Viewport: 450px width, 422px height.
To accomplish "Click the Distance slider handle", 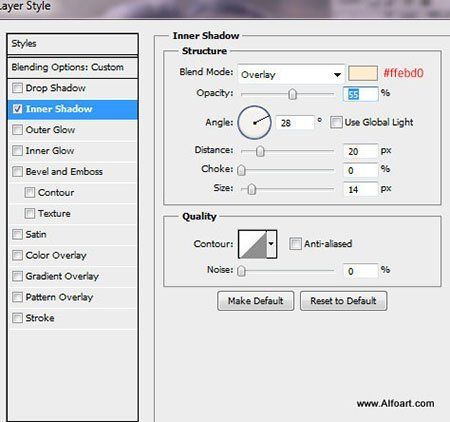I will 260,151.
